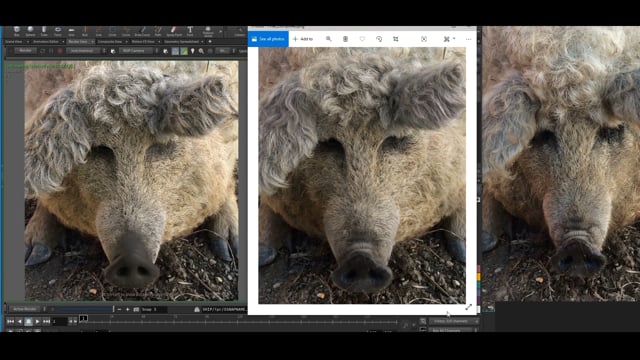Screen dimensions: 640x360
Task: Click See all photos in Photos app
Action: pos(268,39)
